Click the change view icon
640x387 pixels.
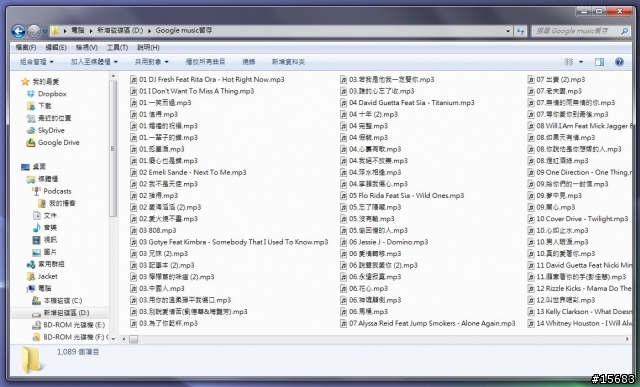click(x=569, y=62)
